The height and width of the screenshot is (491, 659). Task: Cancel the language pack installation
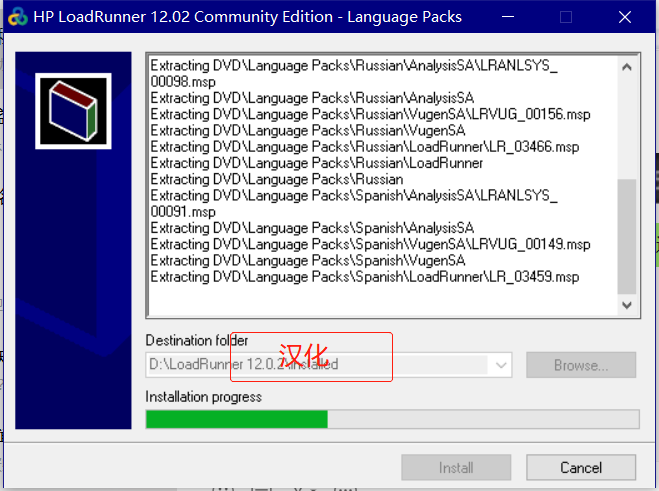point(581,467)
